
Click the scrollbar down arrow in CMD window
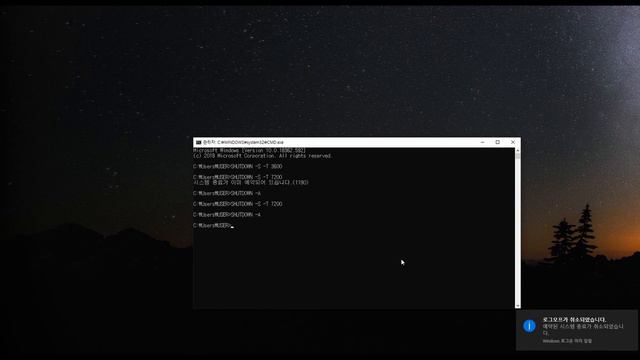518,306
